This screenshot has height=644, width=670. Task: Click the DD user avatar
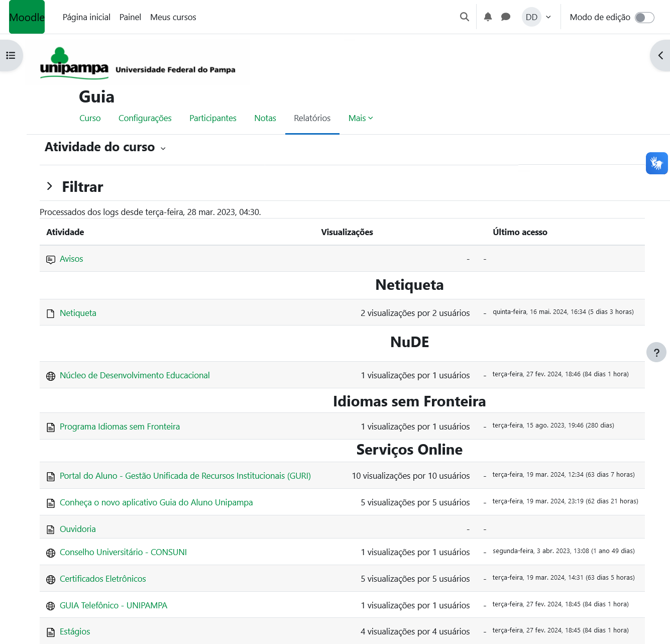coord(531,17)
